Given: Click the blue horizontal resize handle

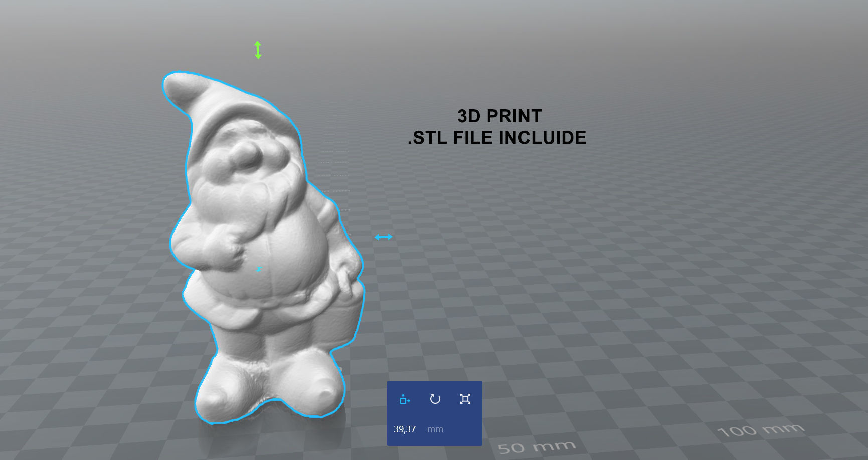Looking at the screenshot, I should point(384,237).
